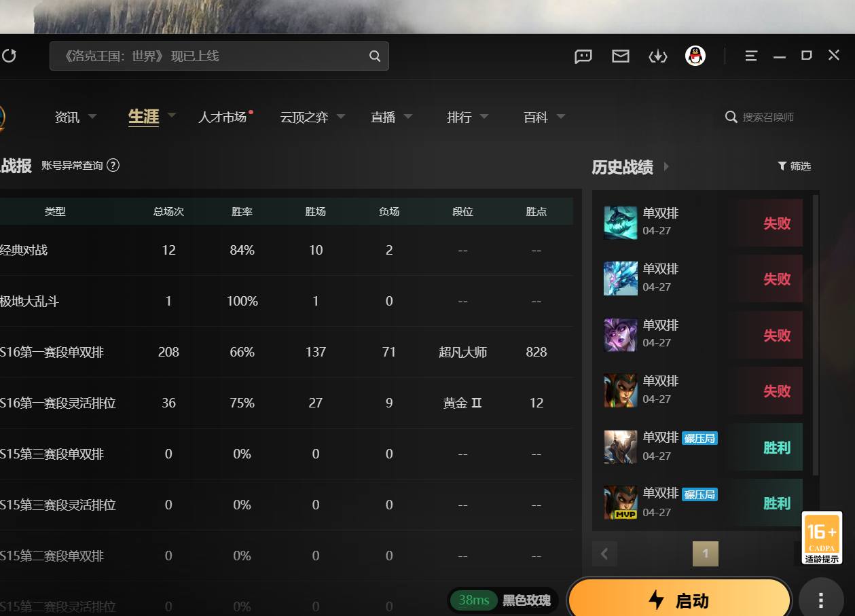
Task: Click the champion avatar of first 失败 match
Action: point(621,223)
